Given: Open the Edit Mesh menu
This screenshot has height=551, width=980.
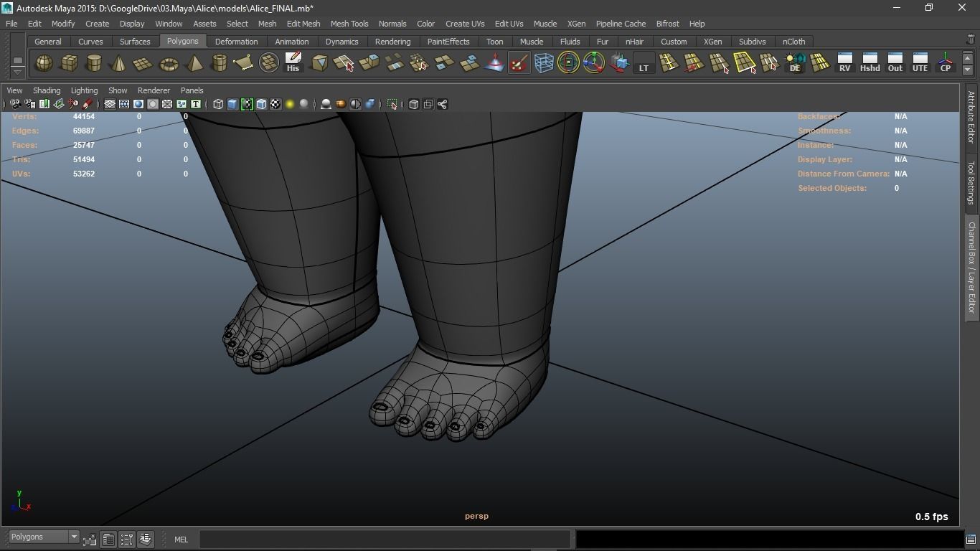Looking at the screenshot, I should click(x=303, y=24).
